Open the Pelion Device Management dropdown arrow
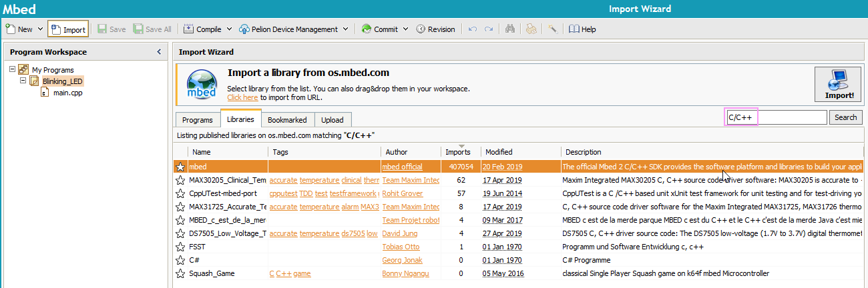The height and width of the screenshot is (288, 868). tap(345, 29)
